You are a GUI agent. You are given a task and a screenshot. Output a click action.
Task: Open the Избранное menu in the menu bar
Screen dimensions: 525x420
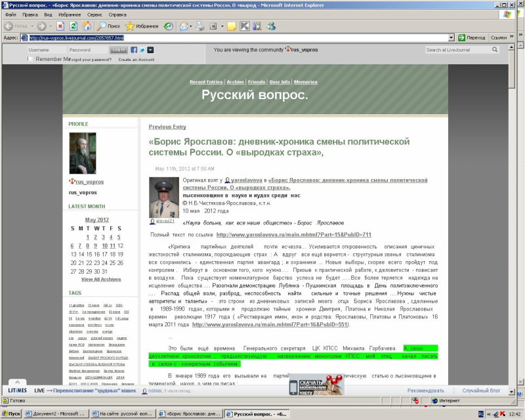click(x=70, y=14)
